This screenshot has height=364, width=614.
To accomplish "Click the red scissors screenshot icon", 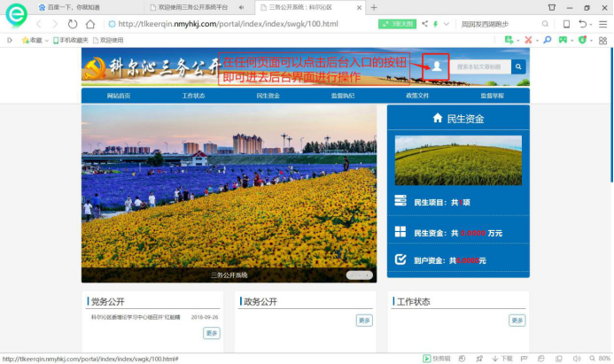I will (x=528, y=40).
